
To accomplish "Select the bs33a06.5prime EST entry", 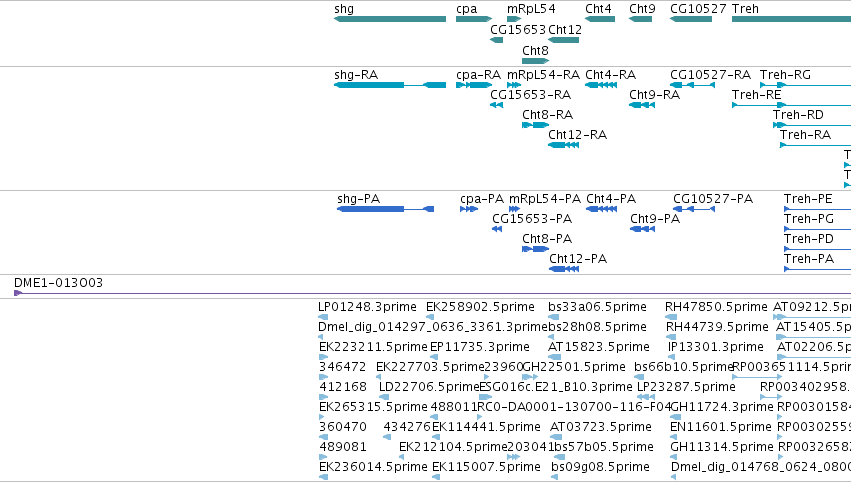I will pyautogui.click(x=598, y=307).
